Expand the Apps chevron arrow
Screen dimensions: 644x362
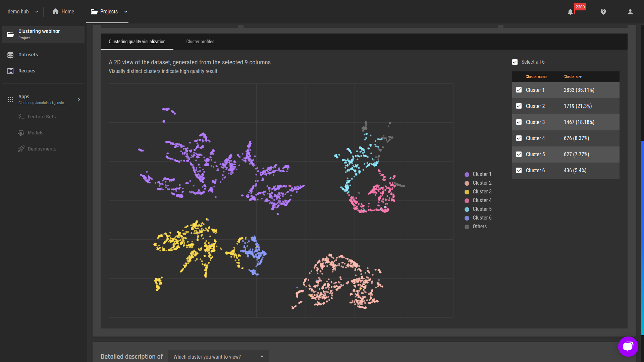[x=79, y=100]
